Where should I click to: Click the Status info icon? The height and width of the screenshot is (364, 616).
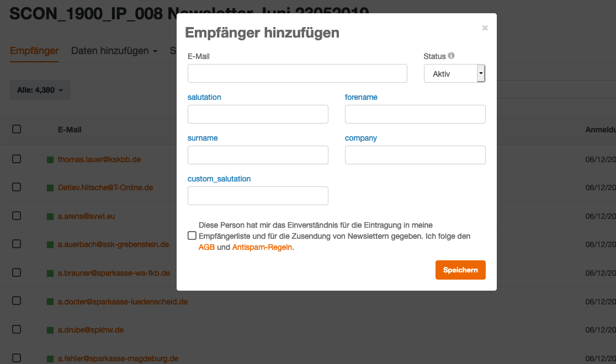(x=451, y=56)
